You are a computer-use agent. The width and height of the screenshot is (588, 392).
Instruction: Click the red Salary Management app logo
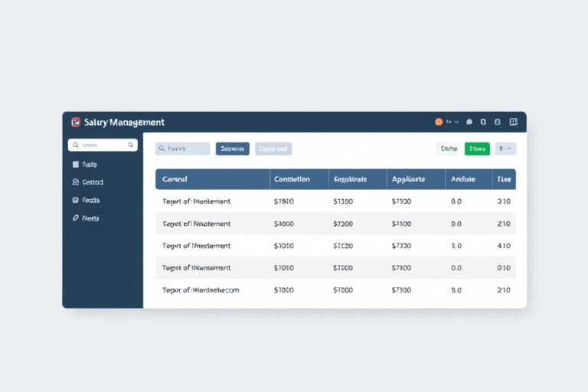point(75,122)
